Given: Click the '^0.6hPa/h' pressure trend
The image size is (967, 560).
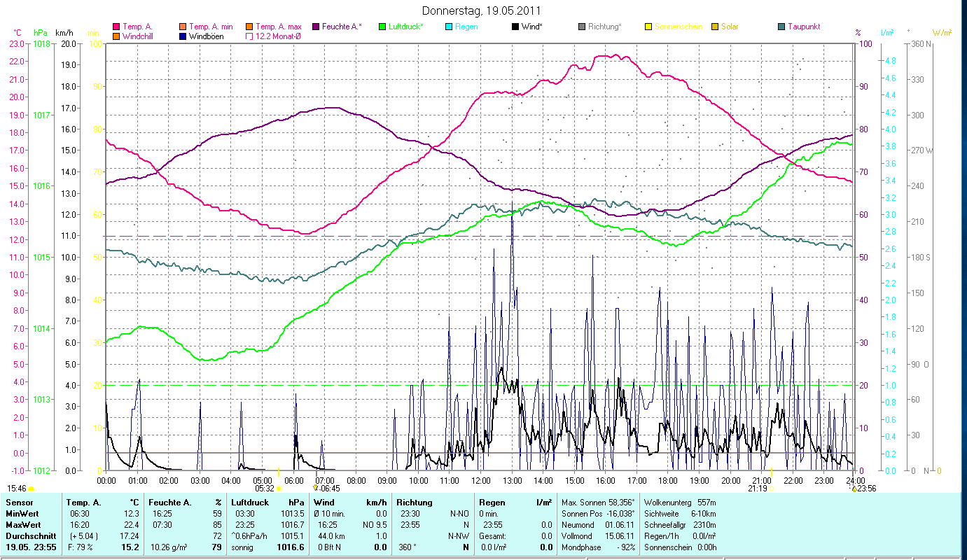Looking at the screenshot, I should (x=251, y=535).
